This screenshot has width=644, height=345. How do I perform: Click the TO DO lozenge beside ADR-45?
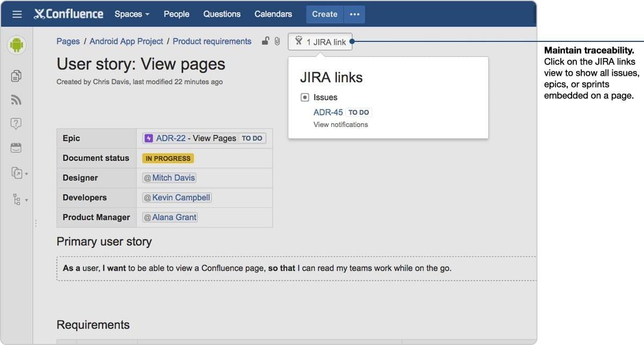coord(358,113)
